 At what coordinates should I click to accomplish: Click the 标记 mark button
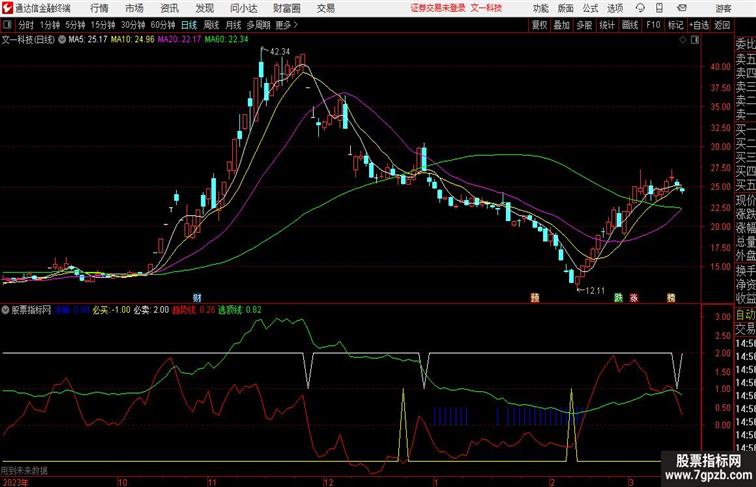(675, 25)
